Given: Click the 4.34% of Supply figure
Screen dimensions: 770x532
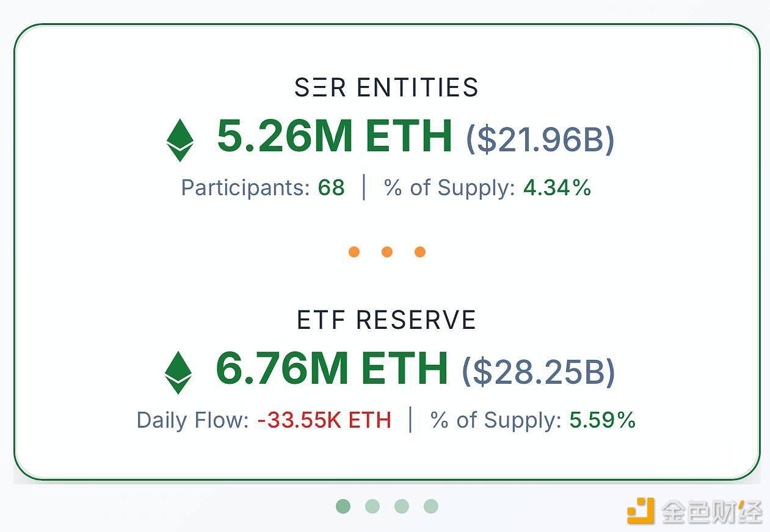Looking at the screenshot, I should click(558, 188).
